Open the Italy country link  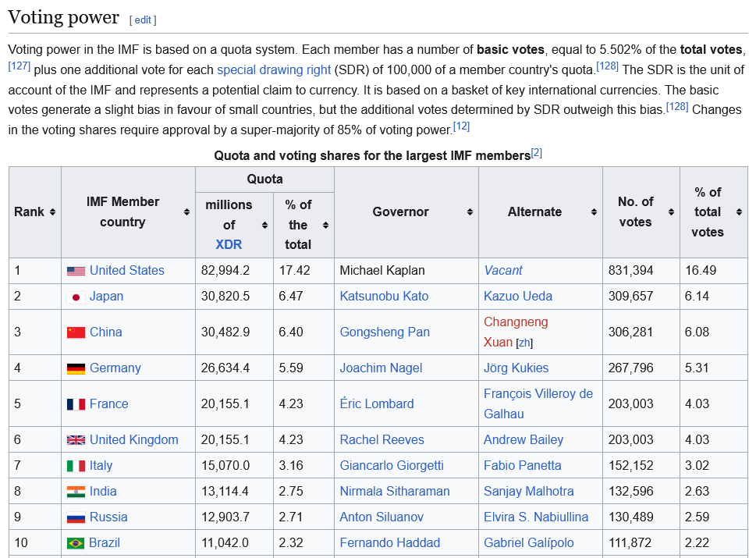tap(101, 465)
